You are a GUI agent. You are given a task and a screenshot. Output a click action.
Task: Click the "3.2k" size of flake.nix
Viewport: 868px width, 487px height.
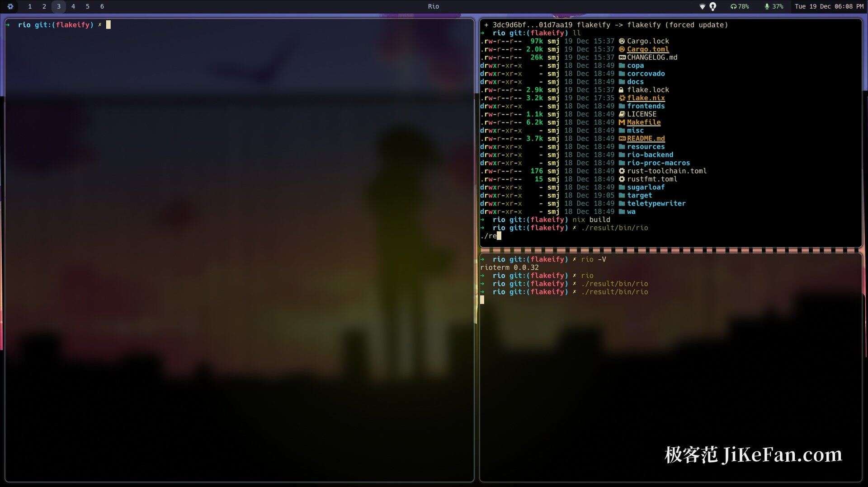(x=535, y=98)
